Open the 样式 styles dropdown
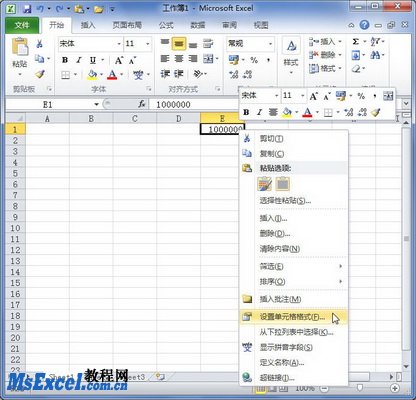 point(291,57)
